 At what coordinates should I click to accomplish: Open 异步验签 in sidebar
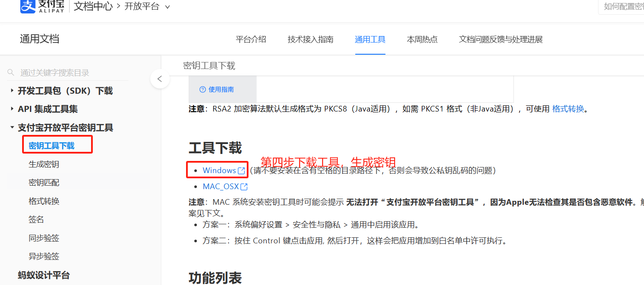pos(44,256)
